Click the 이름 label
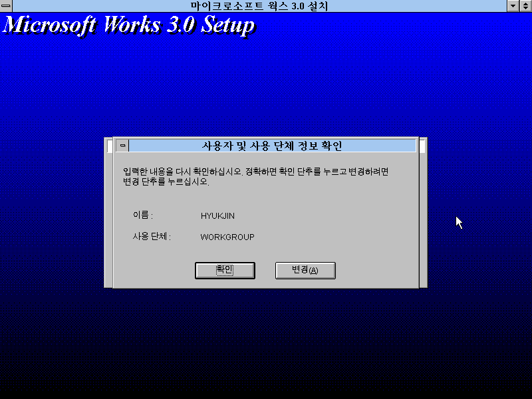The width and height of the screenshot is (532, 399). tap(142, 215)
